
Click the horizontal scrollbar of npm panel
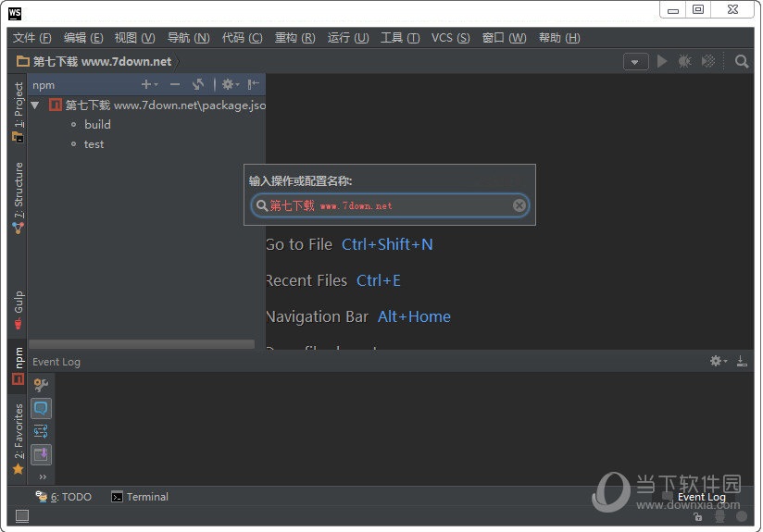click(x=142, y=344)
